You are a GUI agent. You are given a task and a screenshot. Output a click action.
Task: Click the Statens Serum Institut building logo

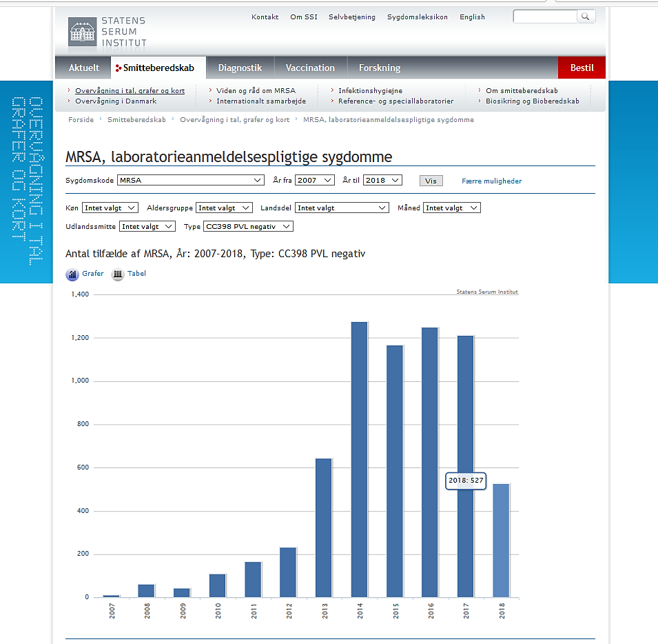(82, 32)
